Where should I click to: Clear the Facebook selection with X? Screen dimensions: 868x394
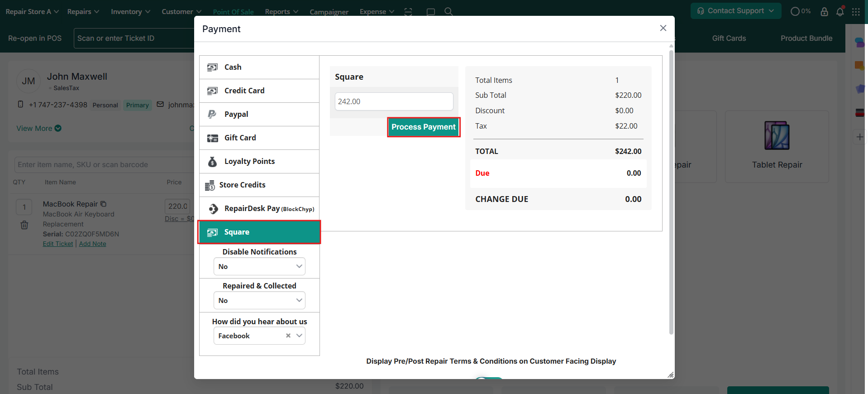click(x=288, y=336)
